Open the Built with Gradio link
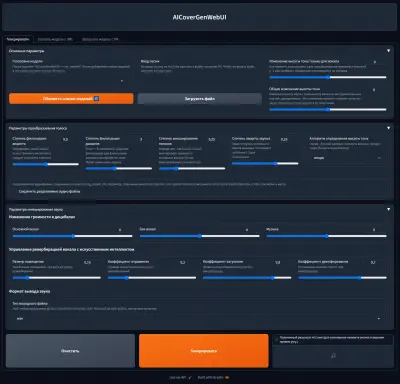 (213, 378)
